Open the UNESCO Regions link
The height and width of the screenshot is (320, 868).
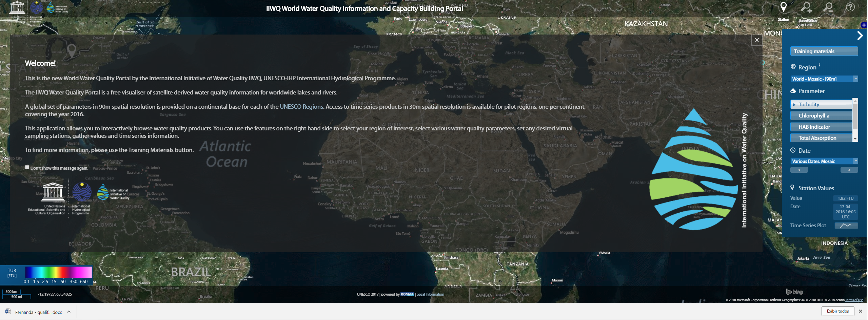(301, 107)
